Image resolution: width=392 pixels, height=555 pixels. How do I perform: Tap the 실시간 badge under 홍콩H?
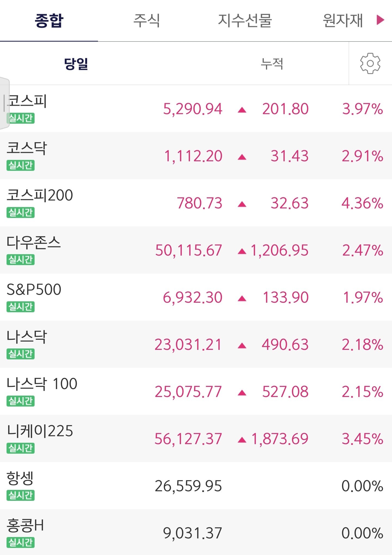21,542
